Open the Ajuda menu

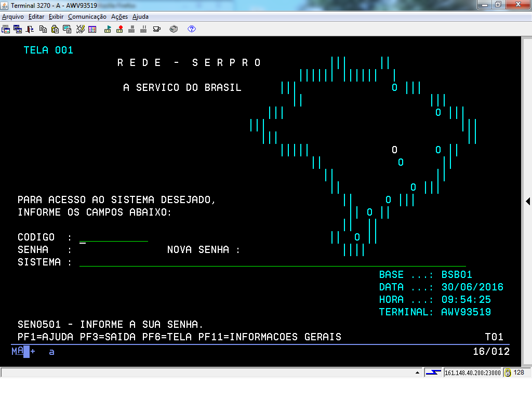[x=140, y=17]
